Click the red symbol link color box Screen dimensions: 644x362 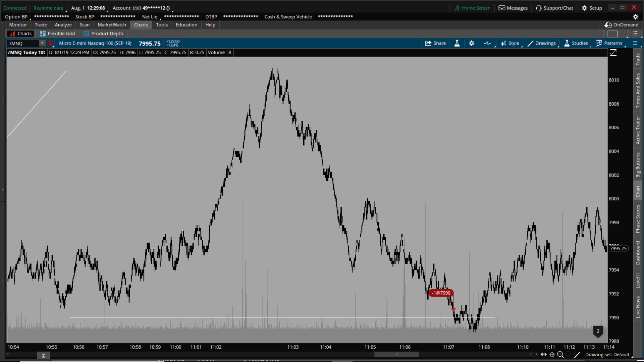point(51,43)
